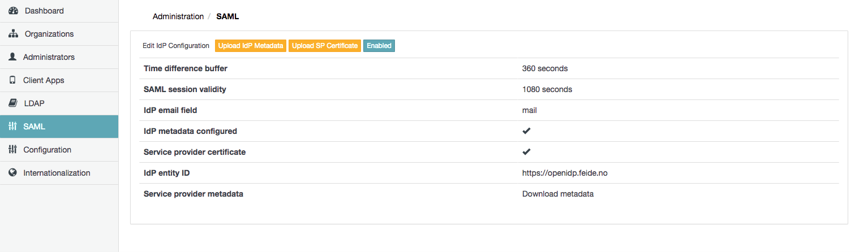Click the Service provider certificate checkmark
868x252 pixels.
pyautogui.click(x=526, y=152)
